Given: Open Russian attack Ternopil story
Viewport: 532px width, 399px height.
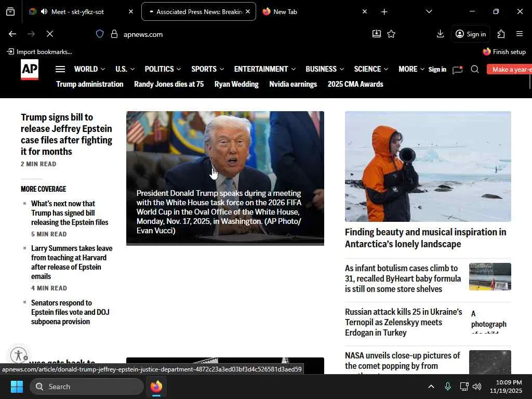Looking at the screenshot, I should [x=403, y=322].
